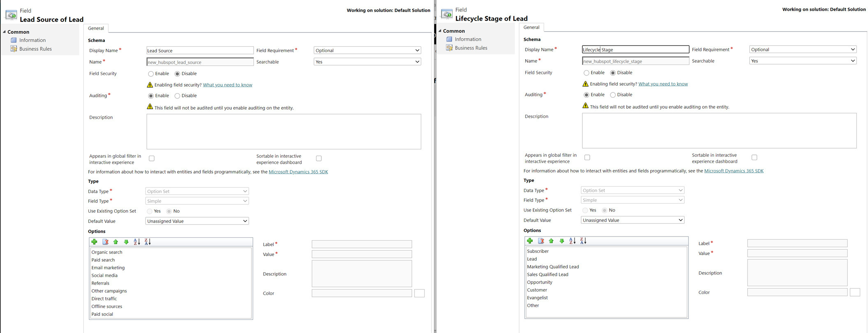Viewport: 868px width, 333px height.
Task: Sort options ascending in Lead Source window
Action: coord(137,242)
